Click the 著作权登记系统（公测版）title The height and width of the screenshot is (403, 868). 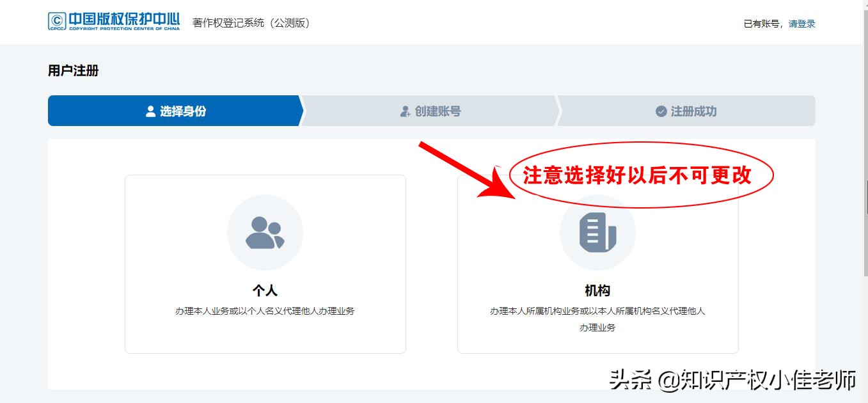250,22
